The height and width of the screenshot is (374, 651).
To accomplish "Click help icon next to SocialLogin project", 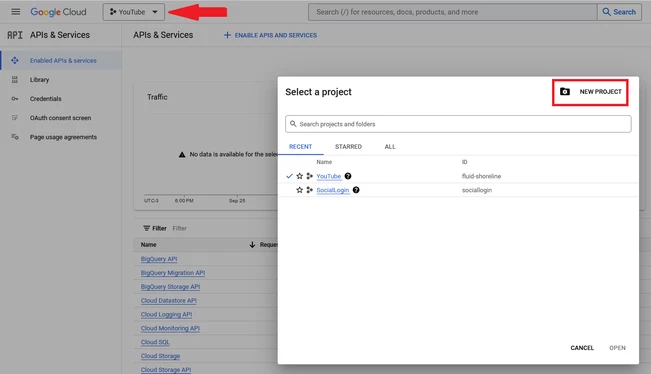I will pyautogui.click(x=356, y=190).
